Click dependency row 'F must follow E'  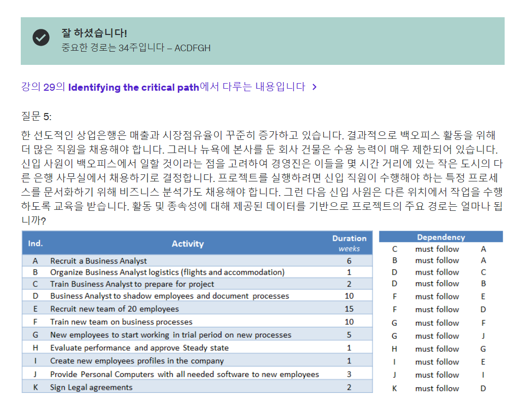pos(439,296)
